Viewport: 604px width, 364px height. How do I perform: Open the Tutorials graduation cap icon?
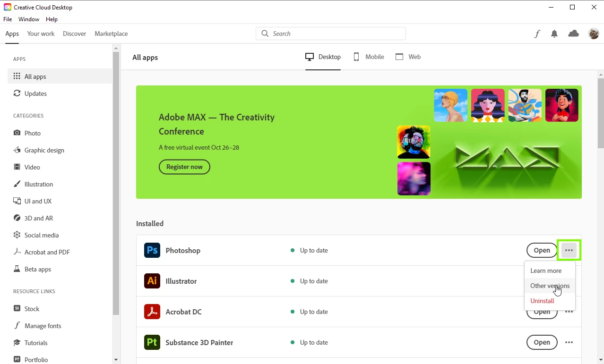(17, 343)
